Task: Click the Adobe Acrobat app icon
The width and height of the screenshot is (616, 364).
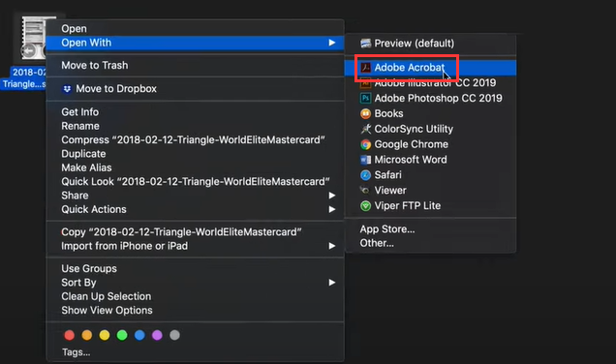Action: [366, 68]
